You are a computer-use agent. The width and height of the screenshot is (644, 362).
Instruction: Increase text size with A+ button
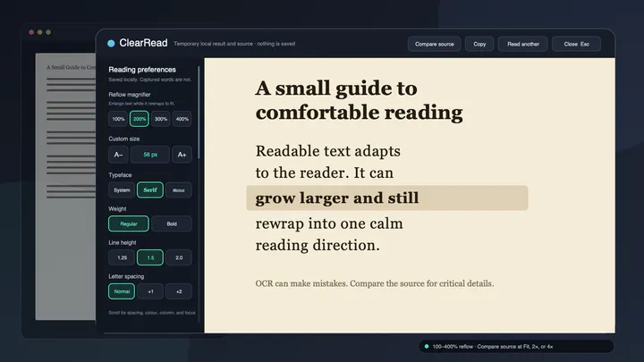tap(182, 155)
